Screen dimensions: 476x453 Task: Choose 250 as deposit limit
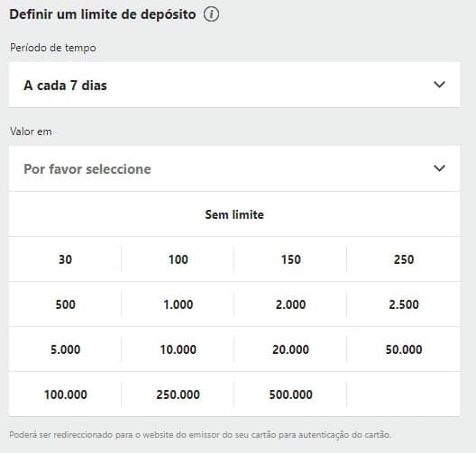pyautogui.click(x=404, y=259)
